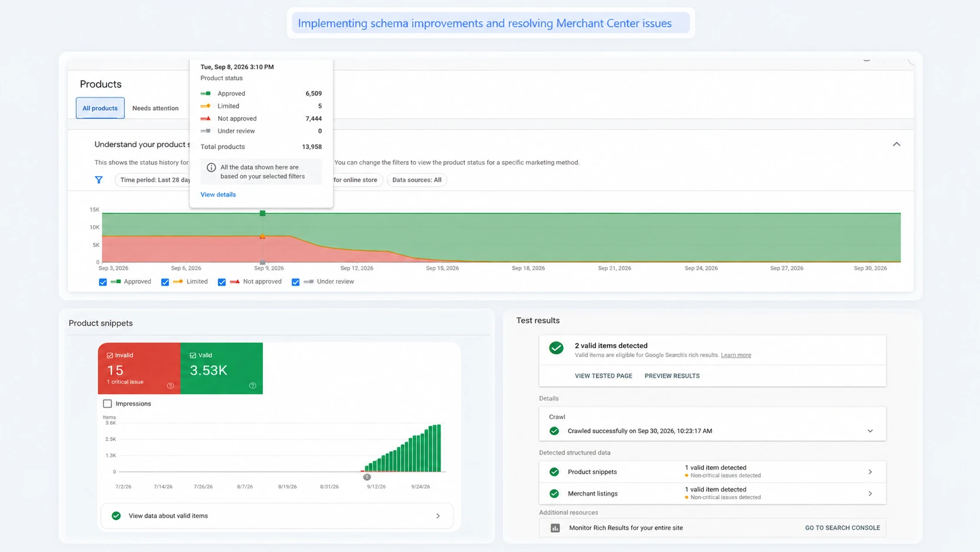Click GO TO SEARCH CONSOLE button
This screenshot has width=980, height=552.
click(842, 528)
